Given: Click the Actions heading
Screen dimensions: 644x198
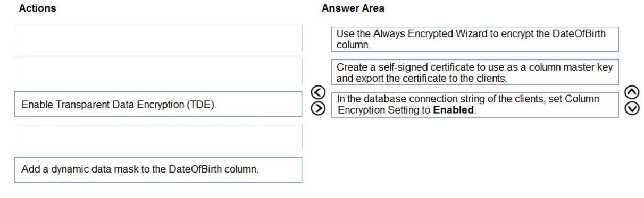Looking at the screenshot, I should coord(37,8).
